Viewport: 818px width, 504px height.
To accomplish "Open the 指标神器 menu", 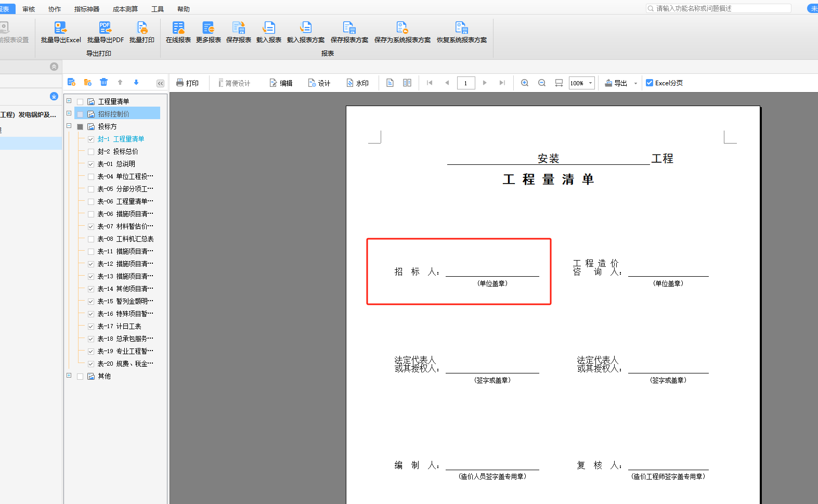I will (87, 9).
